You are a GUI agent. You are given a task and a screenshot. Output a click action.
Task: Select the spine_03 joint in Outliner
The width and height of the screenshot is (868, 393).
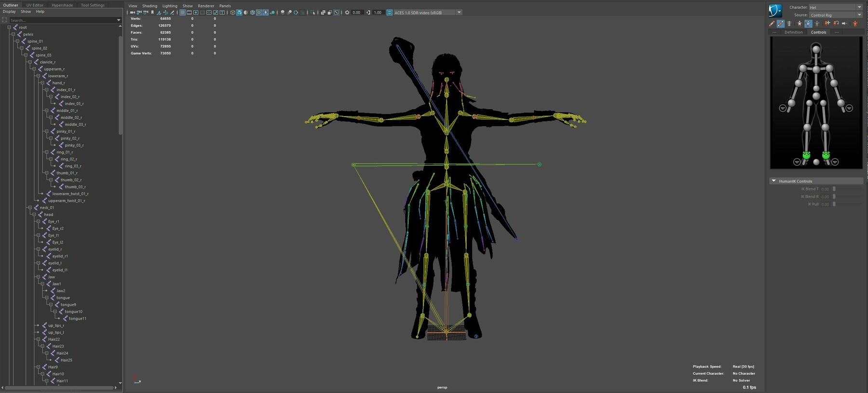click(x=43, y=55)
